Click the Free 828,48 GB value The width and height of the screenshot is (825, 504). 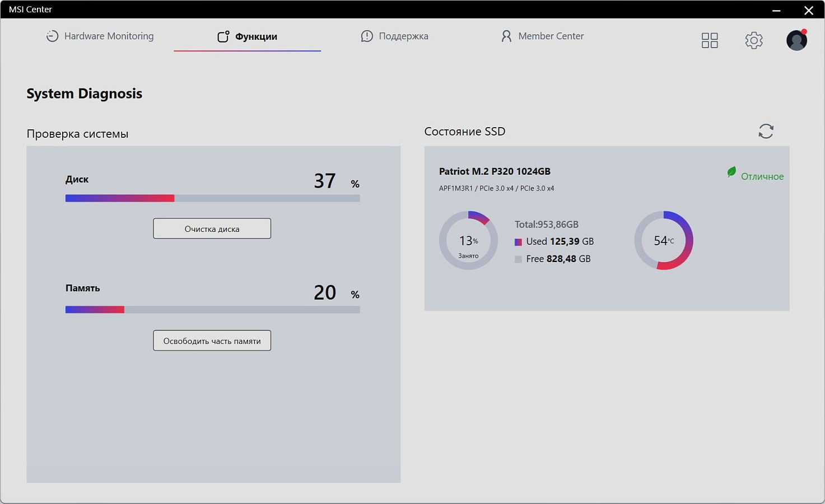[558, 259]
